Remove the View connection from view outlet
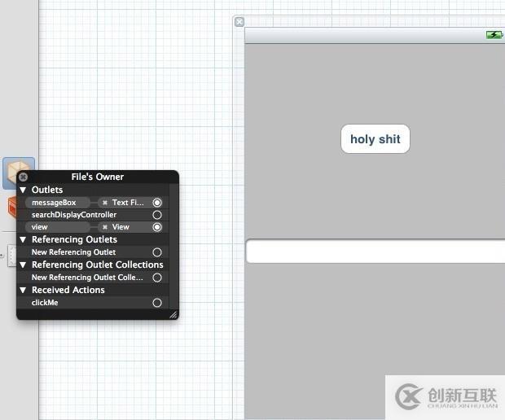Viewport: 505px width, 420px height. click(x=105, y=227)
